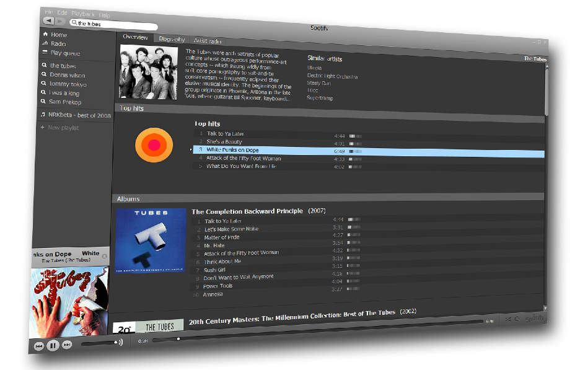Select 'She's a Beauty' track

click(224, 142)
